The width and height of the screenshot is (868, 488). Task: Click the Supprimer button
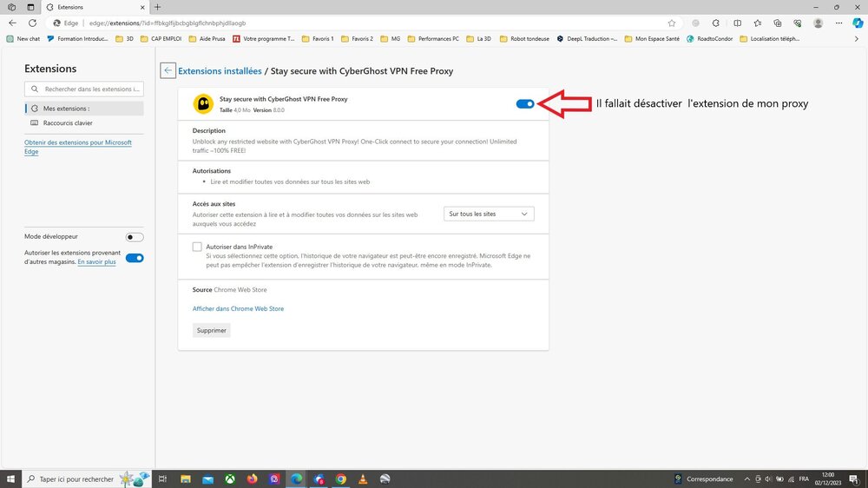pos(212,330)
